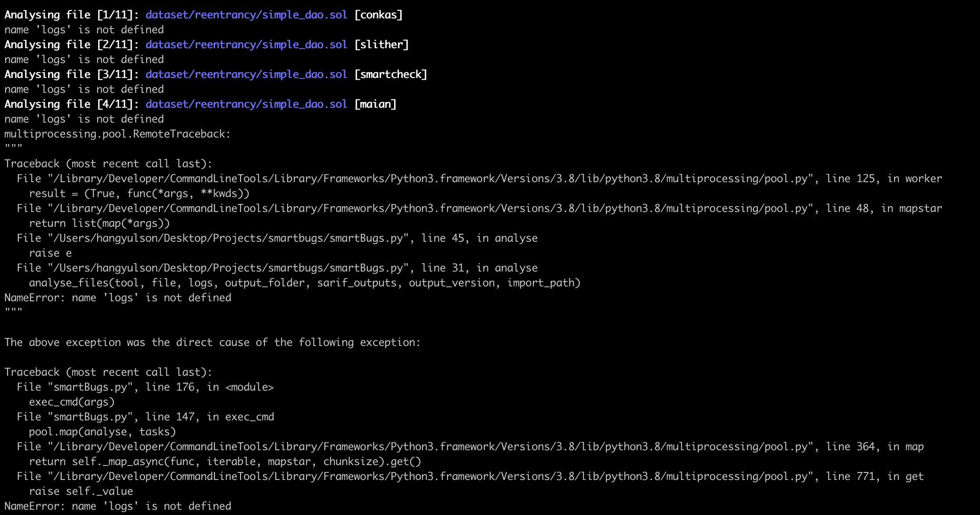Screen dimensions: 980x515
Task: Select the exec_cmd(args) call text
Action: coord(72,402)
